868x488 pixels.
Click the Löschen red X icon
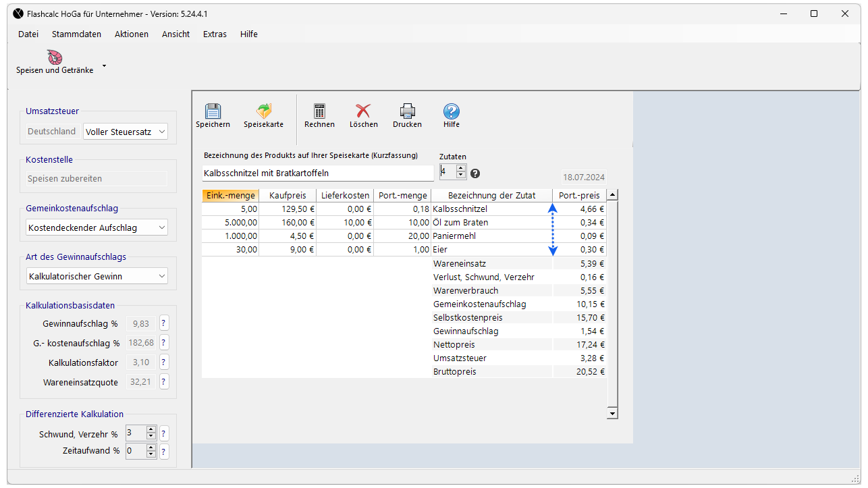pyautogui.click(x=363, y=111)
